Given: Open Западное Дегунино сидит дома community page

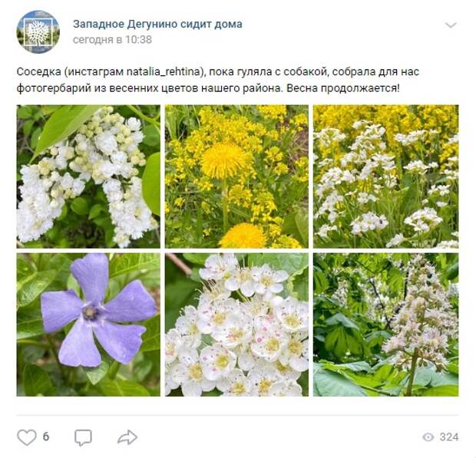Looking at the screenshot, I should coord(157,24).
